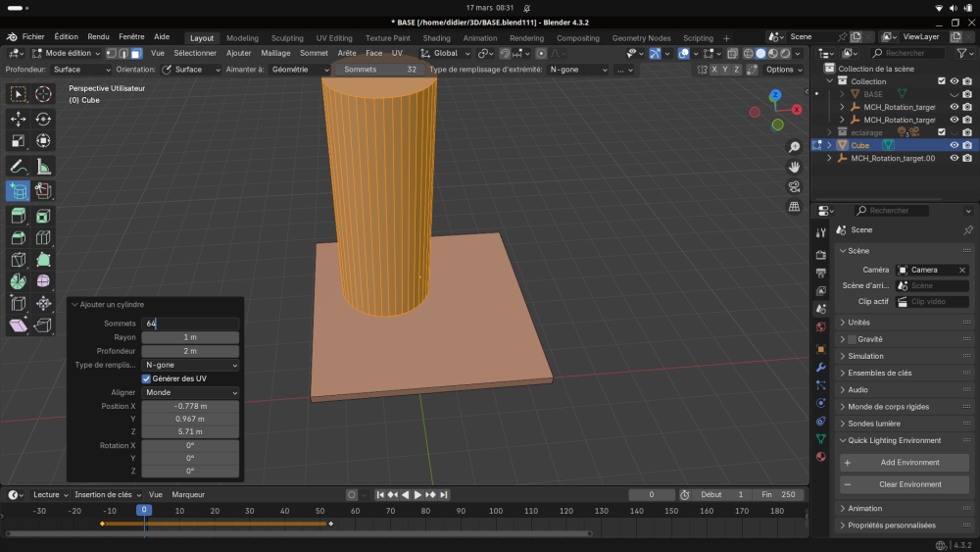Click the Add Environment button
The height and width of the screenshot is (552, 980).
point(908,463)
